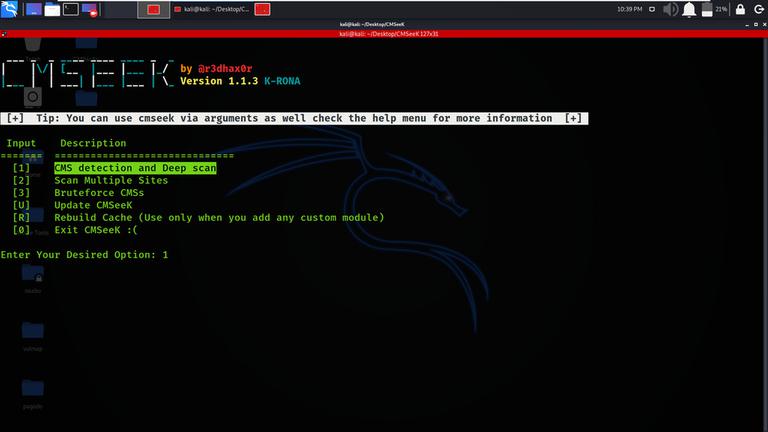Click the screen recorder panel icon
Image resolution: width=768 pixels, height=432 pixels.
90,10
